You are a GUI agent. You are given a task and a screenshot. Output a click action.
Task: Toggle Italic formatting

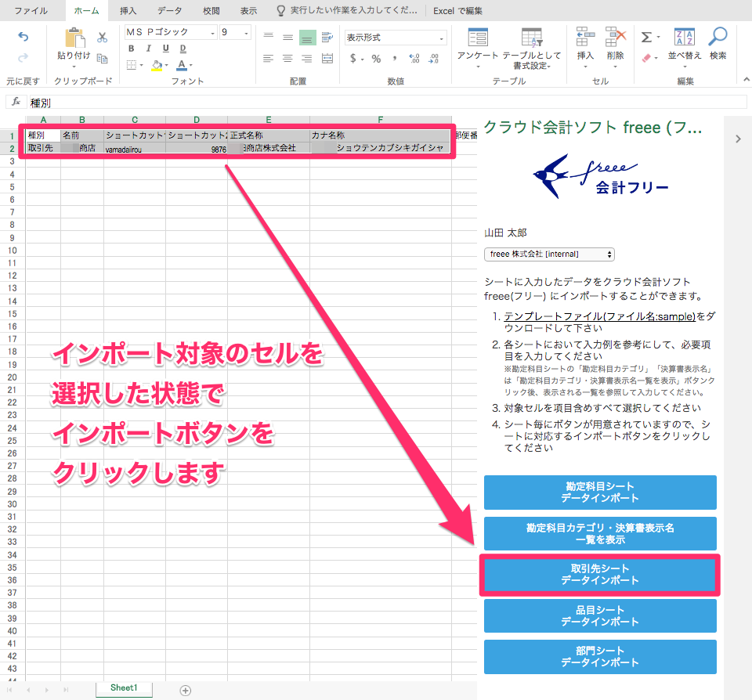click(149, 49)
